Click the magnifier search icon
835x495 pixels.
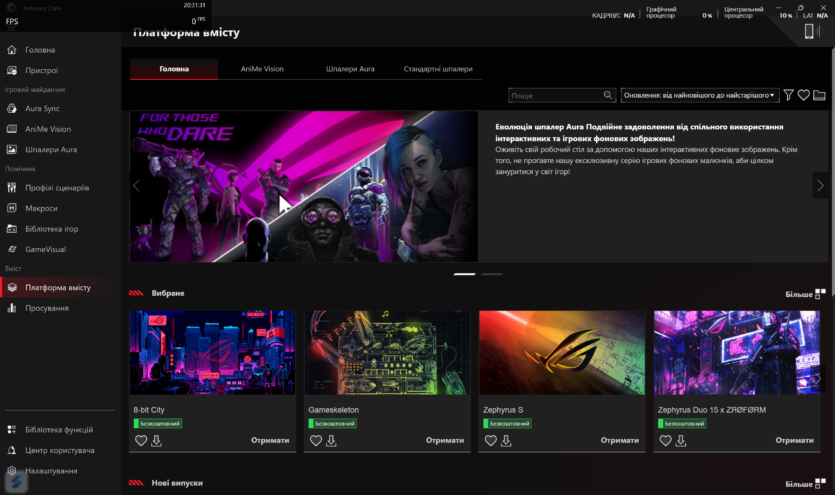click(x=608, y=95)
